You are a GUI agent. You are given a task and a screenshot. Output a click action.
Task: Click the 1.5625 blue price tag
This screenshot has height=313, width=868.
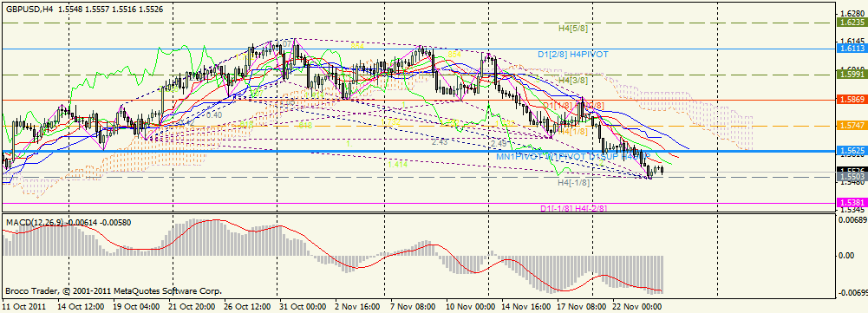(x=852, y=151)
